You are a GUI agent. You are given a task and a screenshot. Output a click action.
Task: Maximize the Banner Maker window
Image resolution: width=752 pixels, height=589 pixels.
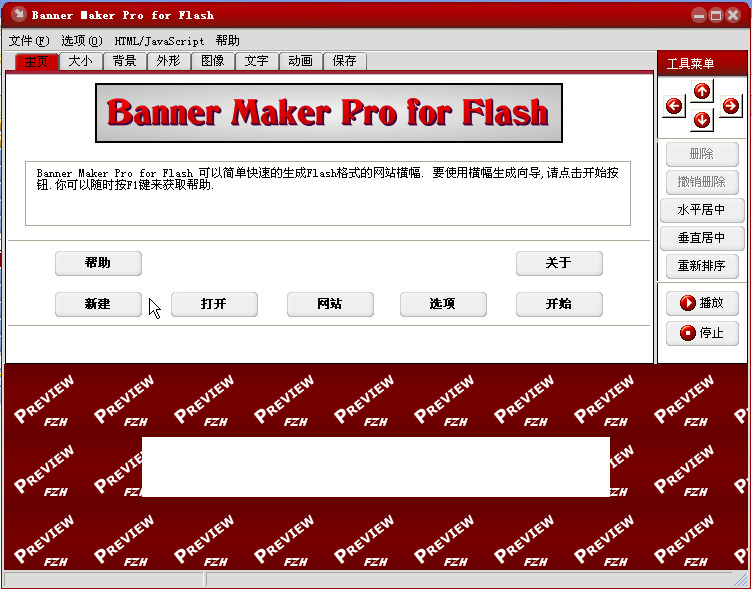(716, 16)
